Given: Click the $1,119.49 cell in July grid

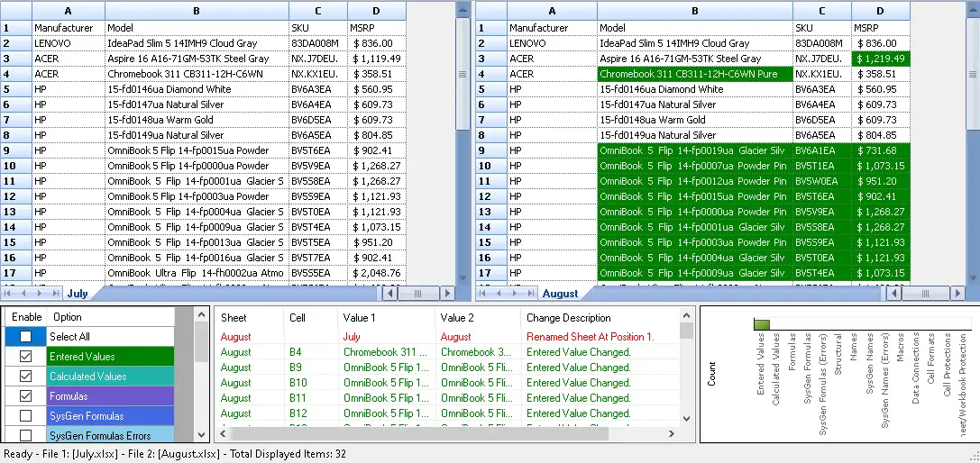Looking at the screenshot, I should coord(377,59).
